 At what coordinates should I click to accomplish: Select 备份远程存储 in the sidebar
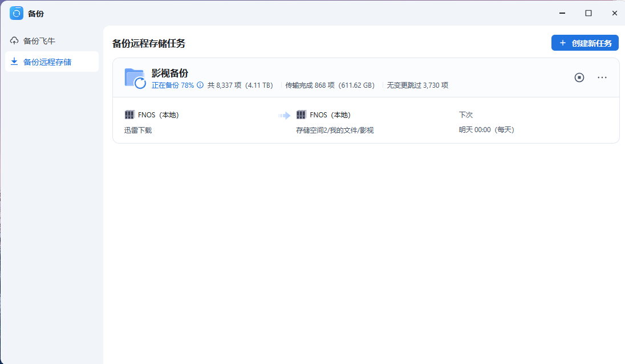pos(52,62)
